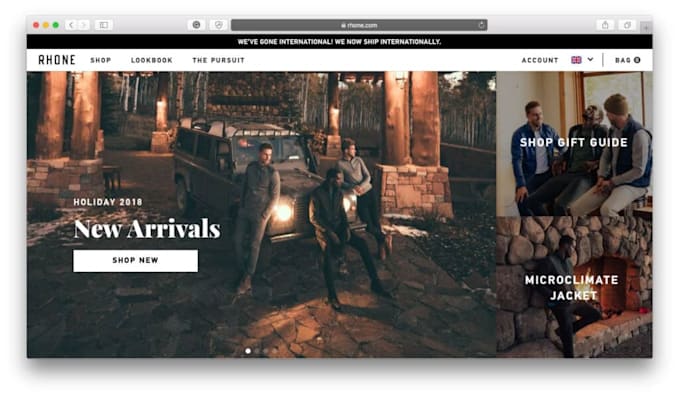The height and width of the screenshot is (398, 680).
Task: Toggle the Safari sidebar button
Action: 104,25
